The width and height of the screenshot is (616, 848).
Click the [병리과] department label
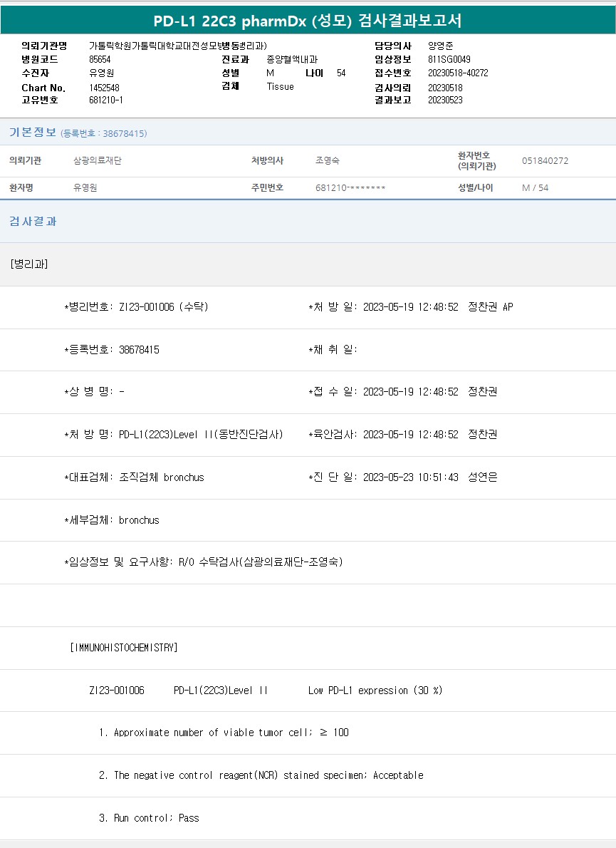pyautogui.click(x=29, y=264)
